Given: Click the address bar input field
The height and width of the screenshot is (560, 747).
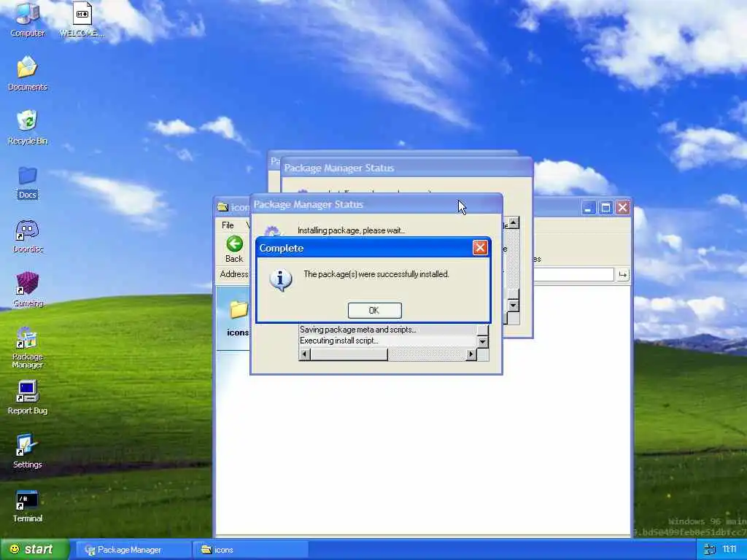Looking at the screenshot, I should click(x=573, y=274).
